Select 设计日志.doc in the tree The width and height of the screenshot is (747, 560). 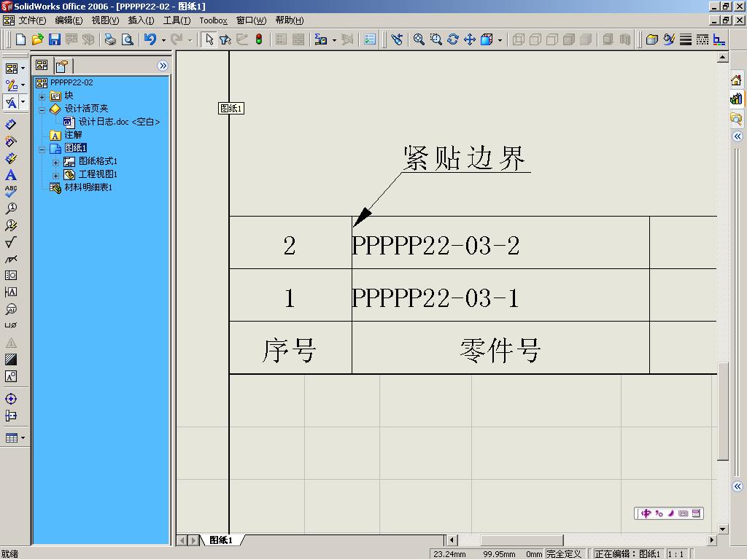(119, 122)
